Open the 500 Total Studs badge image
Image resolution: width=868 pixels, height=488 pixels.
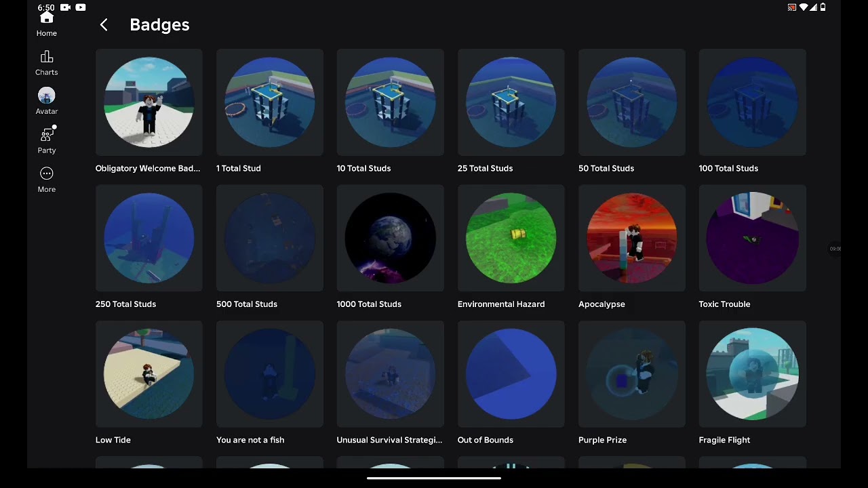click(x=270, y=238)
